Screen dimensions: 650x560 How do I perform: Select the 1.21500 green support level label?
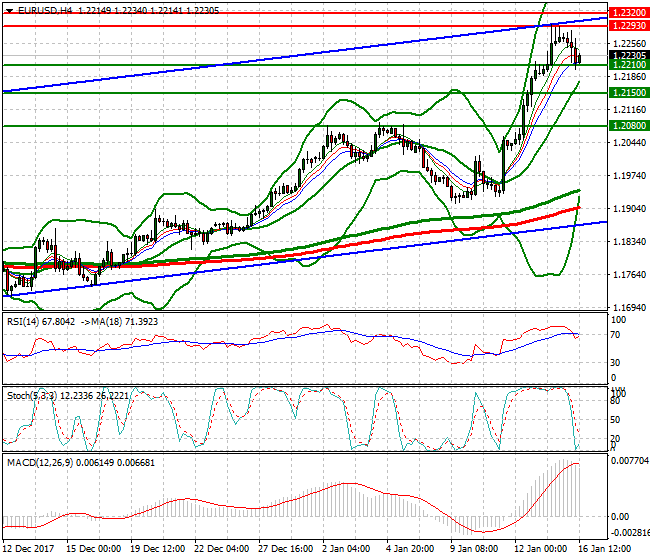pos(629,93)
